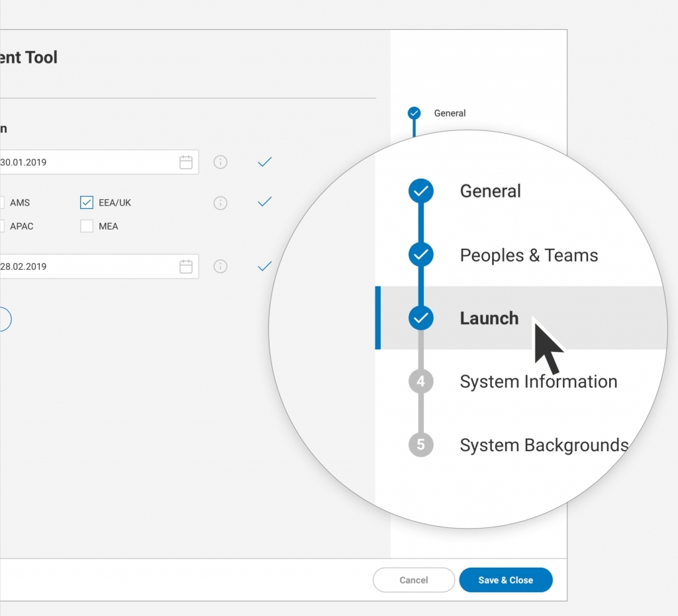Switch to System Backgrounds step
The height and width of the screenshot is (616, 678).
coord(544,445)
